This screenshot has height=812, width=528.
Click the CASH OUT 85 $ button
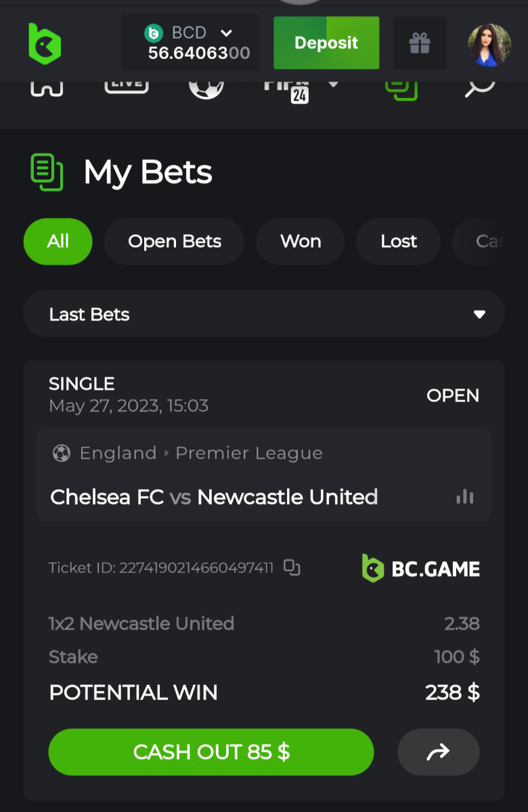point(211,752)
